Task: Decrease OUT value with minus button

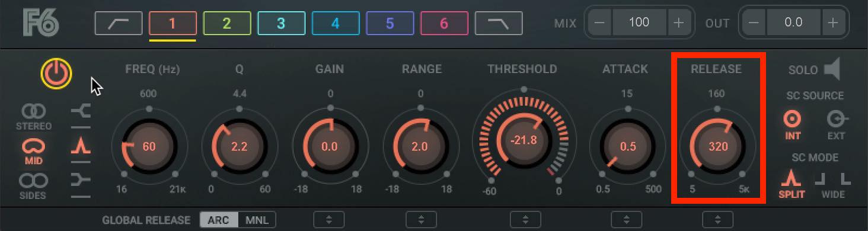Action: [x=754, y=23]
